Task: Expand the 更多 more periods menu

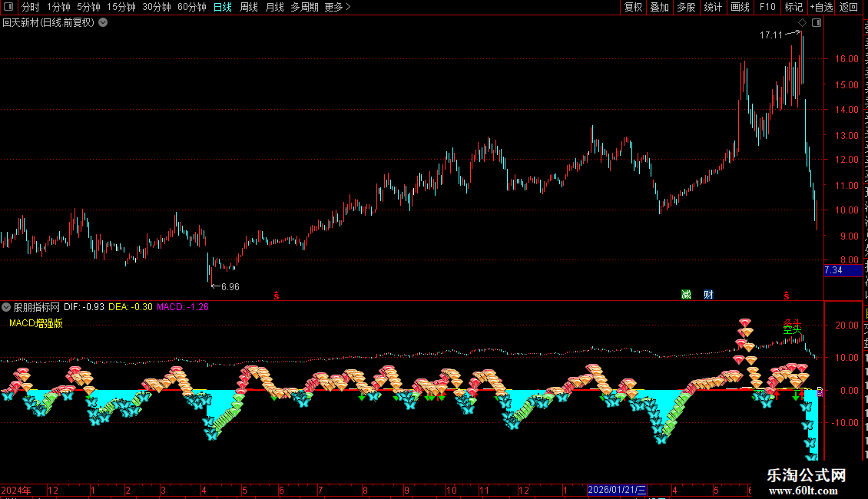Action: coord(338,7)
